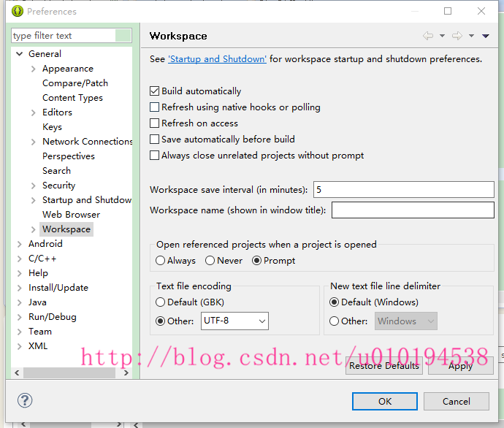This screenshot has width=504, height=428.
Task: Expand the Network Connections node
Action: click(33, 142)
